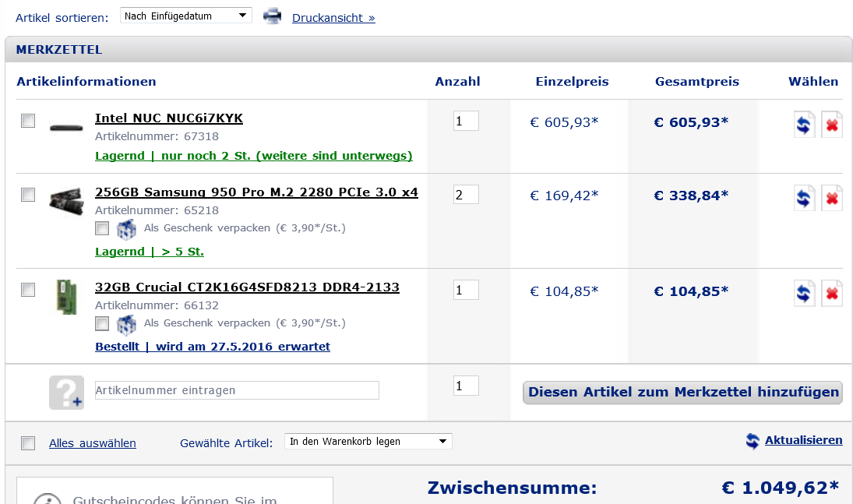Click gift box icon under Samsung 950 Pro
This screenshot has height=504, width=853.
point(126,229)
